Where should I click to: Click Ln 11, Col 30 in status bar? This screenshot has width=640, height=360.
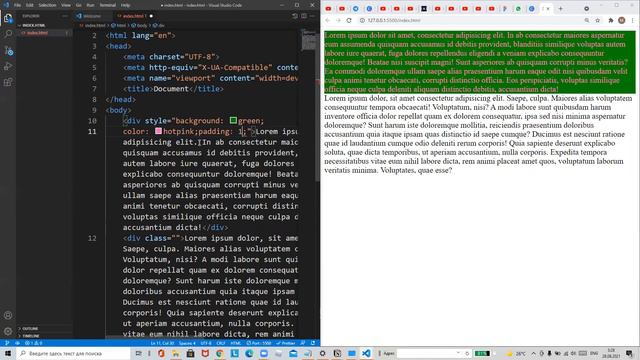162,343
